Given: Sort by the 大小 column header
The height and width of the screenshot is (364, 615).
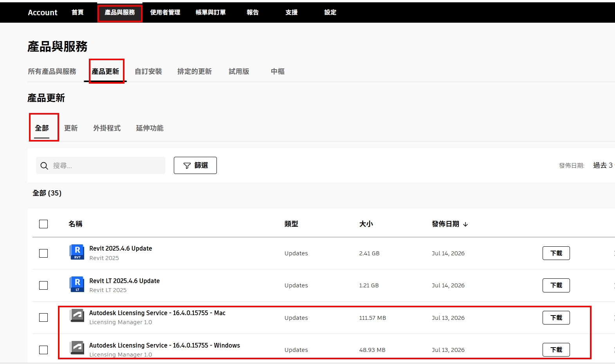Looking at the screenshot, I should (x=366, y=224).
